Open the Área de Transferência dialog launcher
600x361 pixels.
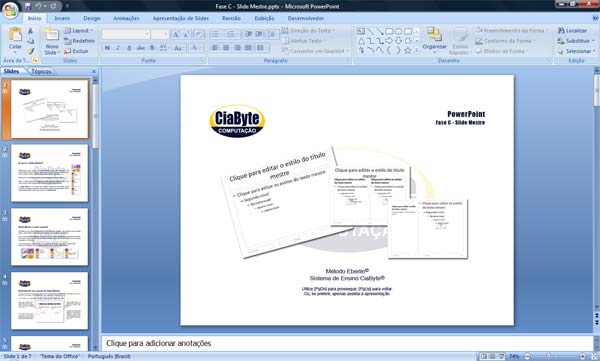(35, 60)
